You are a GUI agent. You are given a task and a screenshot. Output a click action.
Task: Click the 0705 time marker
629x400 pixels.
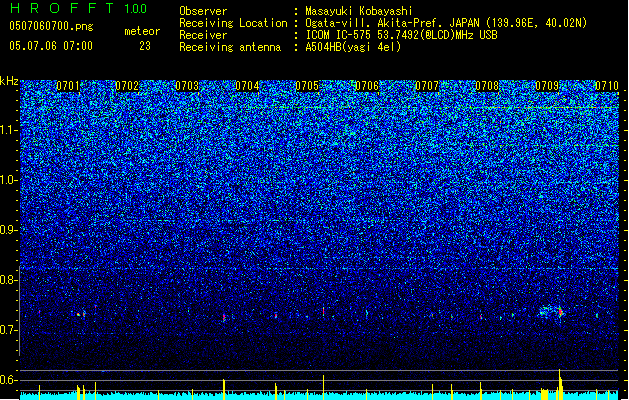point(307,86)
